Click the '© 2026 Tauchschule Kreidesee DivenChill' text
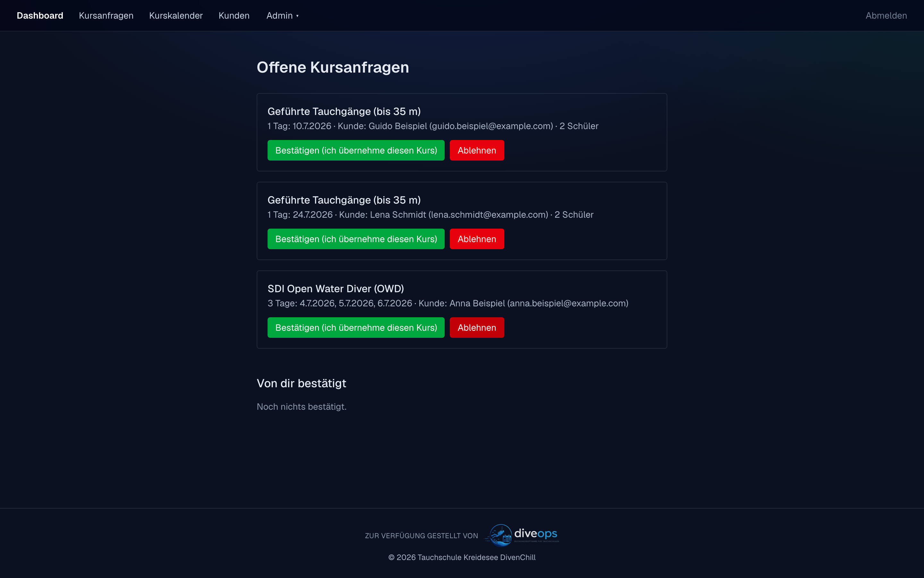 pos(462,557)
